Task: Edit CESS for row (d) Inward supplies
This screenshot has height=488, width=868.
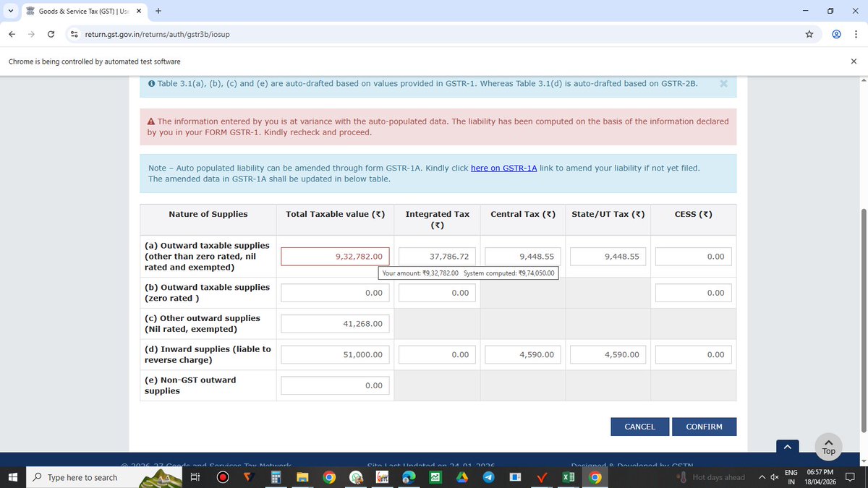Action: click(694, 355)
